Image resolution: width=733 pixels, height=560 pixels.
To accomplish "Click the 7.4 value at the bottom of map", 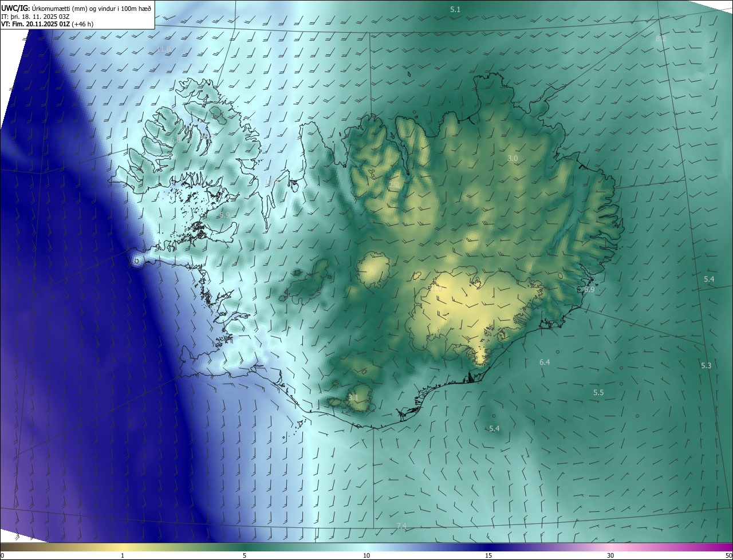I will (x=401, y=526).
